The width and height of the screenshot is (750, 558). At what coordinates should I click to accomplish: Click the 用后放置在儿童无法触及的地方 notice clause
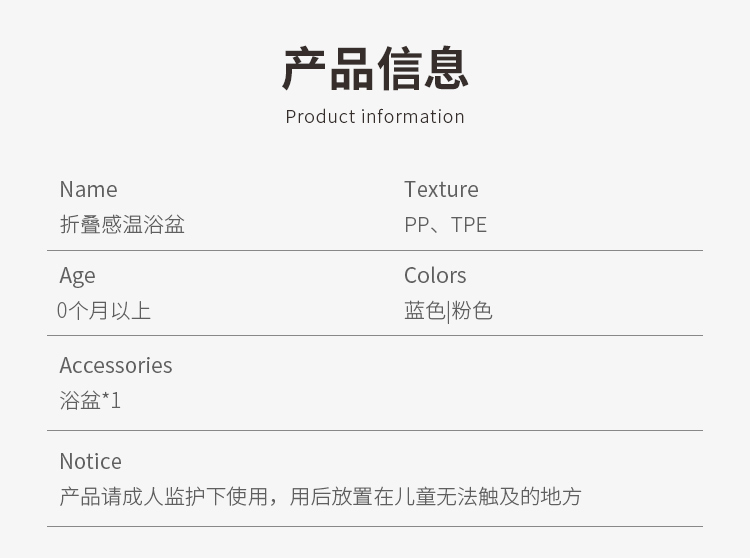[435, 497]
